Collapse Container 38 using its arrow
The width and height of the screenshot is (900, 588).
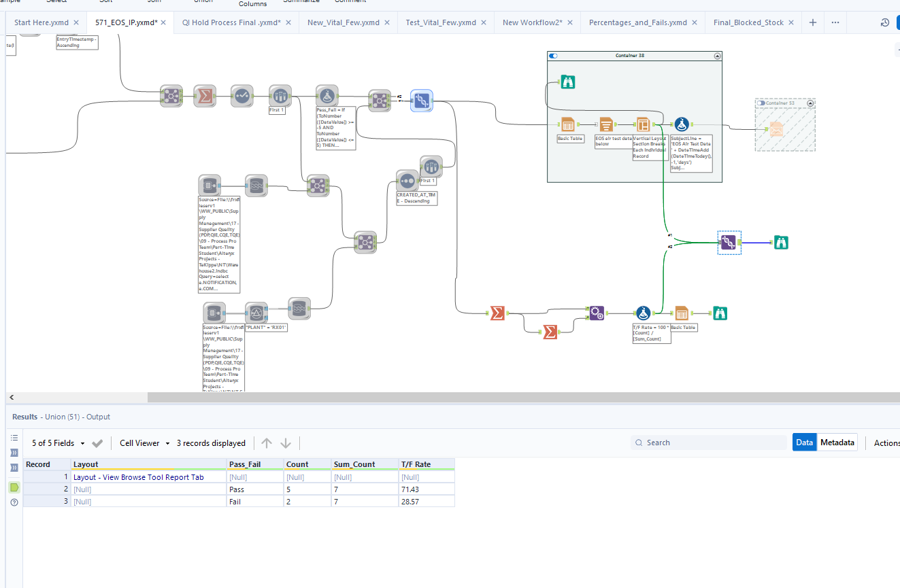(x=716, y=56)
